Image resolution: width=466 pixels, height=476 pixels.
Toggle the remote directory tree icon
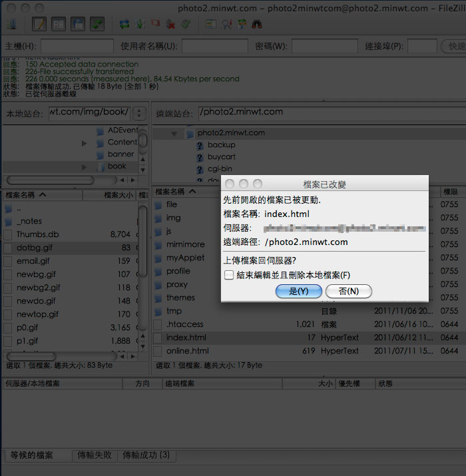tap(78, 24)
